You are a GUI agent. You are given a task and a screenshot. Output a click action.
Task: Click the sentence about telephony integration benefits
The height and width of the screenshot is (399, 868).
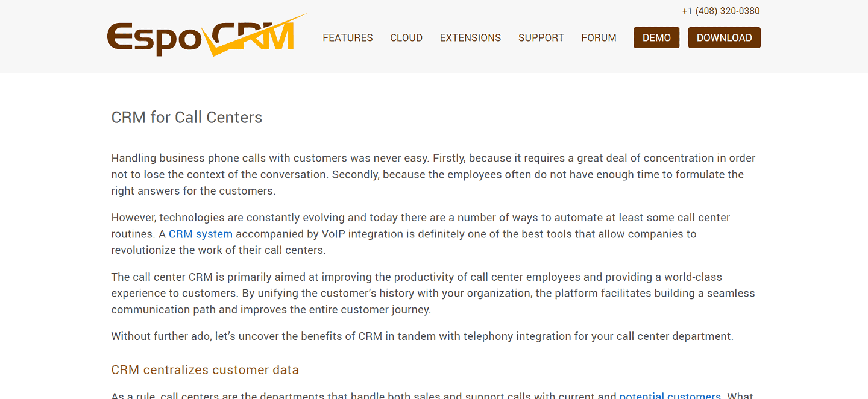tap(421, 336)
